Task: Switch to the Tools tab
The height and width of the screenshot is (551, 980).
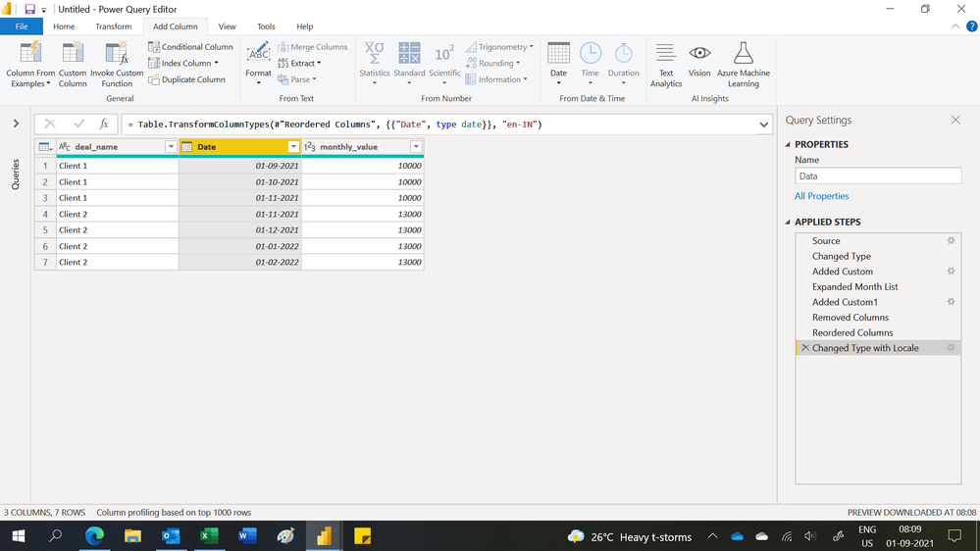Action: point(266,26)
